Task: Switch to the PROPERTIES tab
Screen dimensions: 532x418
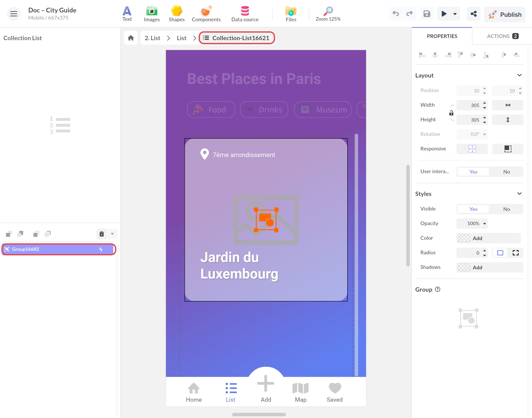Action: pos(442,36)
